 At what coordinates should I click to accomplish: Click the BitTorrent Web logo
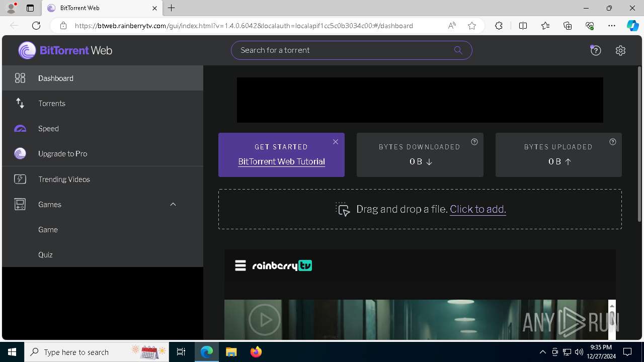pyautogui.click(x=65, y=50)
